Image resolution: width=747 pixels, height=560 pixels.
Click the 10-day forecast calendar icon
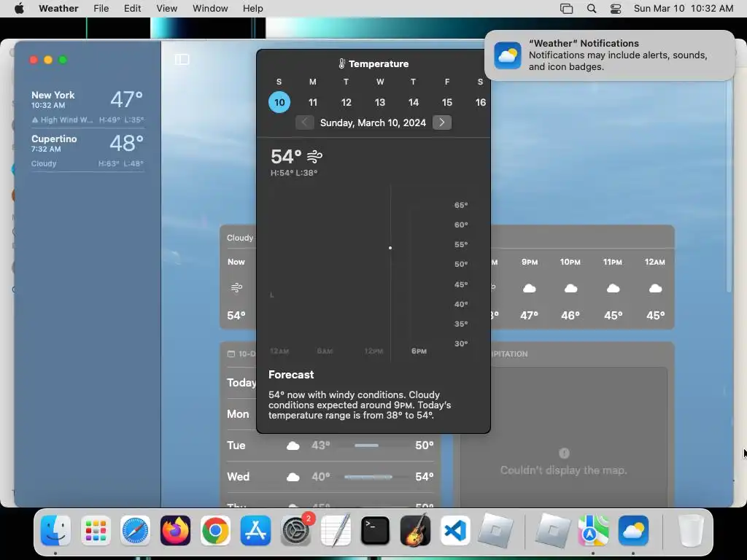click(x=231, y=354)
